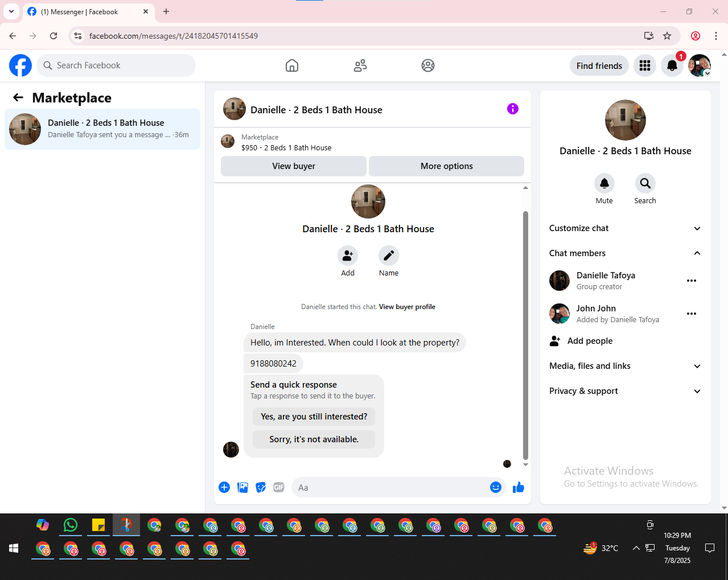Select the Danielle 2 Beds conversation in list
This screenshot has width=728, height=580.
pyautogui.click(x=102, y=129)
